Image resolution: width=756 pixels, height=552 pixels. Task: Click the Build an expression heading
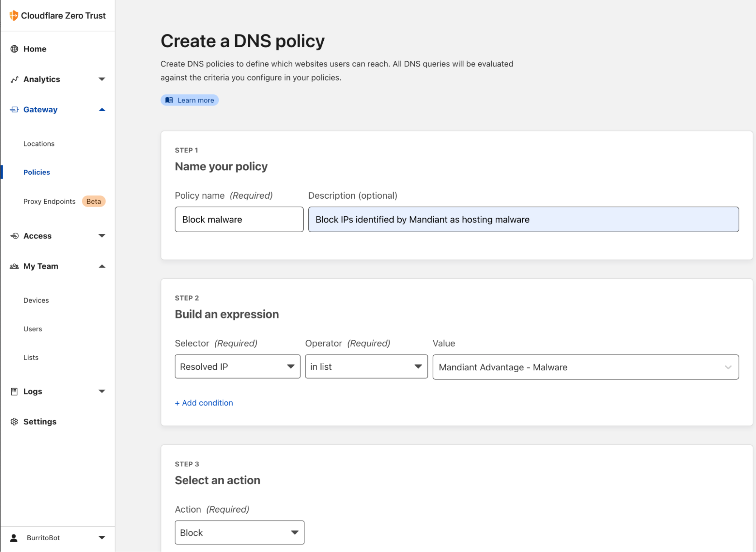tap(227, 314)
